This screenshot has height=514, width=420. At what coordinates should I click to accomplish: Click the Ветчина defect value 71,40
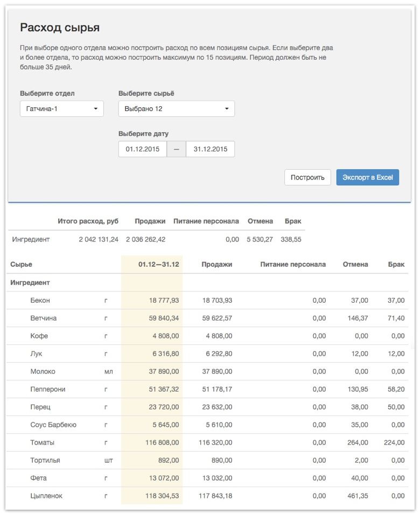[x=396, y=318]
